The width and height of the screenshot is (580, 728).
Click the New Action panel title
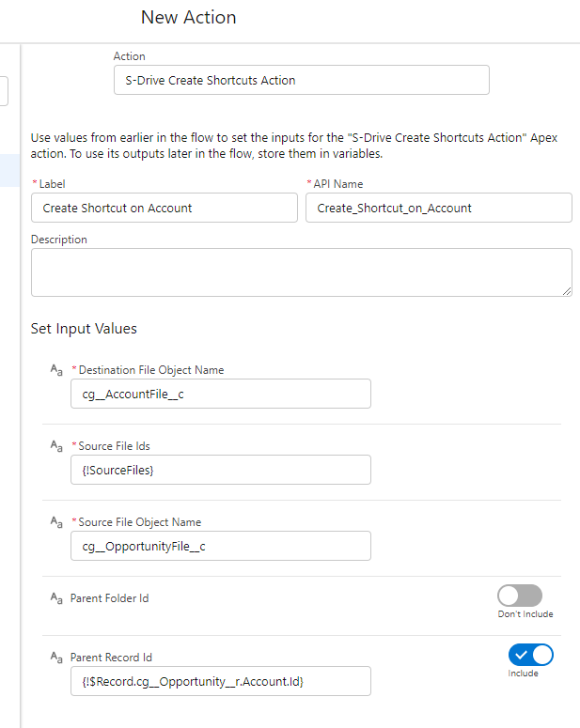pos(189,18)
